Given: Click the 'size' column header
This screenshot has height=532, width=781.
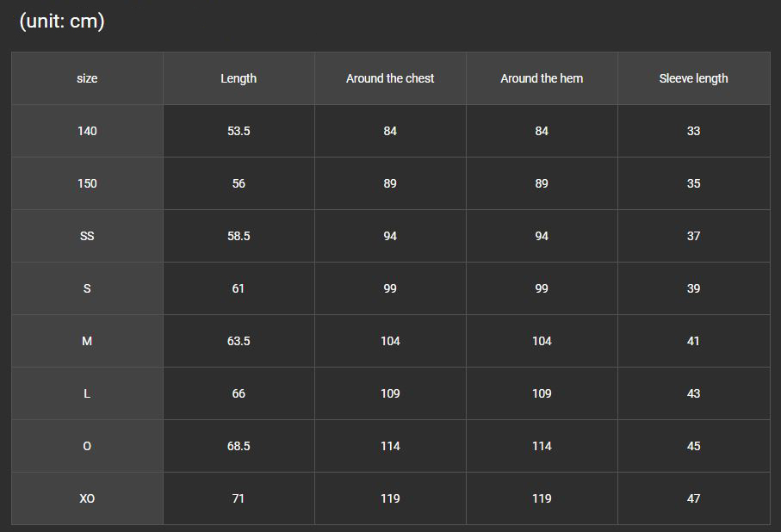Looking at the screenshot, I should [x=87, y=78].
